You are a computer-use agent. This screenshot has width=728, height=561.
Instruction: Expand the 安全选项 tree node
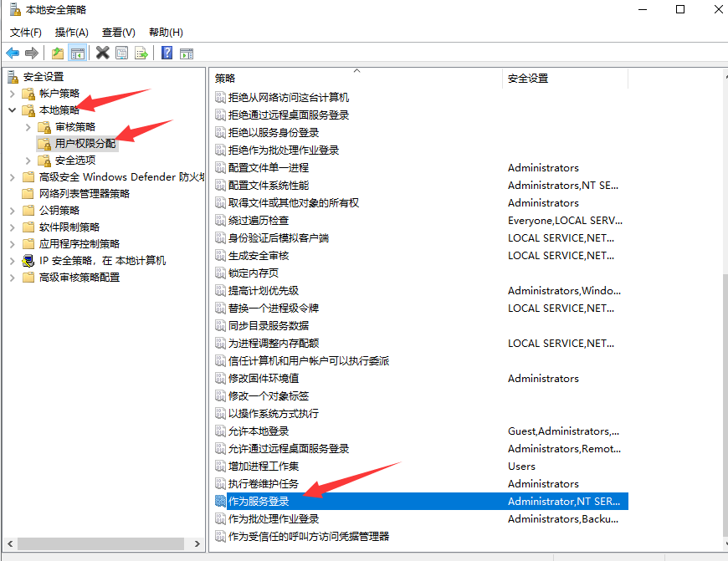coord(28,161)
